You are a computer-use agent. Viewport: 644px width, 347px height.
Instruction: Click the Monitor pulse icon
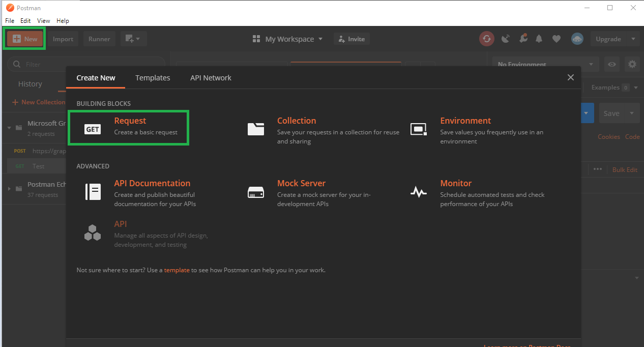coord(419,192)
